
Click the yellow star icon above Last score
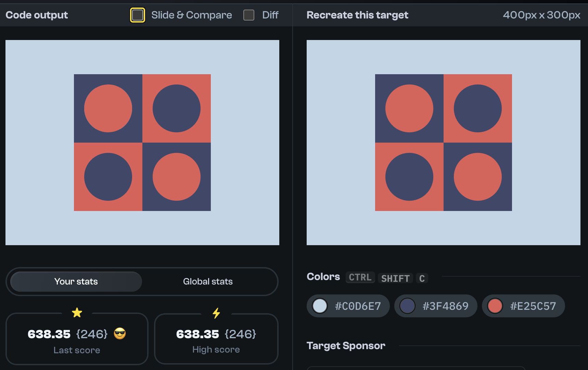77,313
